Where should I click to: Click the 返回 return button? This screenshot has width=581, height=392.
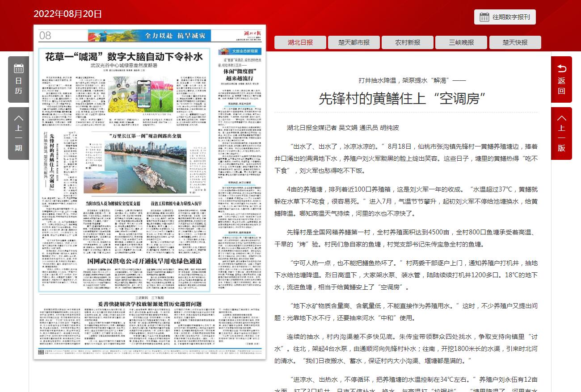pos(561,79)
